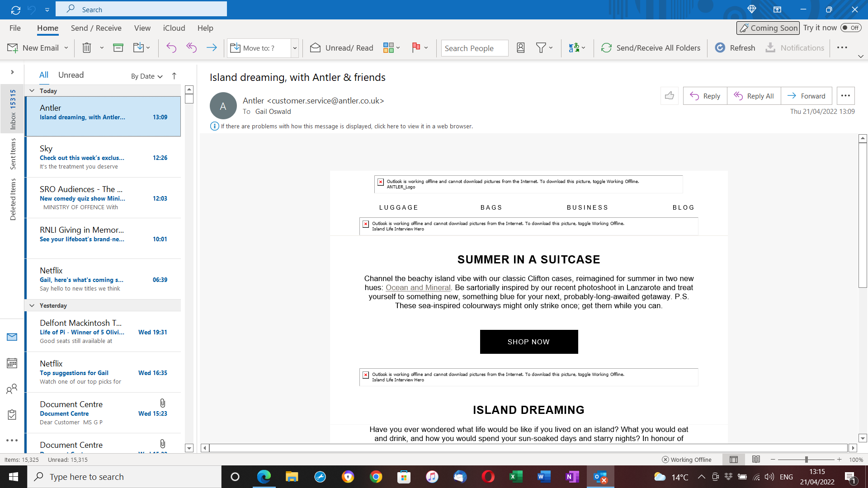This screenshot has width=868, height=488.
Task: Open Excel from the Windows taskbar
Action: [516, 477]
